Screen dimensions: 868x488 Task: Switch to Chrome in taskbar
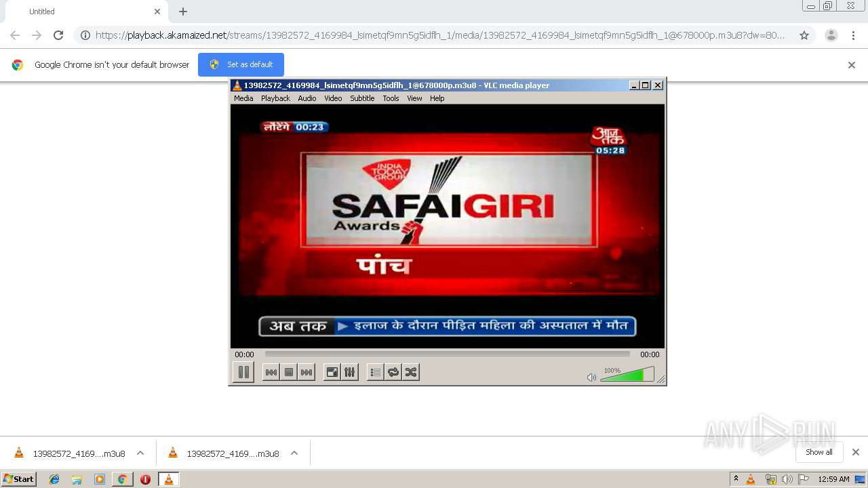pyautogui.click(x=122, y=479)
